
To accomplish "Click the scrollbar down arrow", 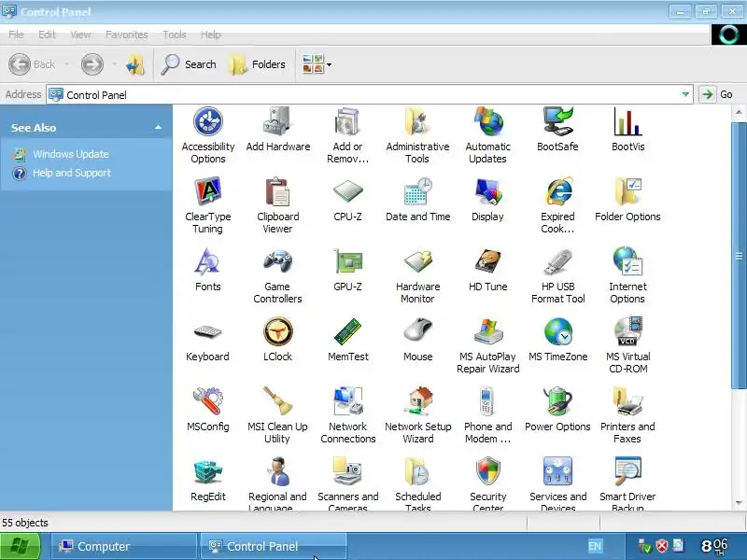I will tap(739, 503).
